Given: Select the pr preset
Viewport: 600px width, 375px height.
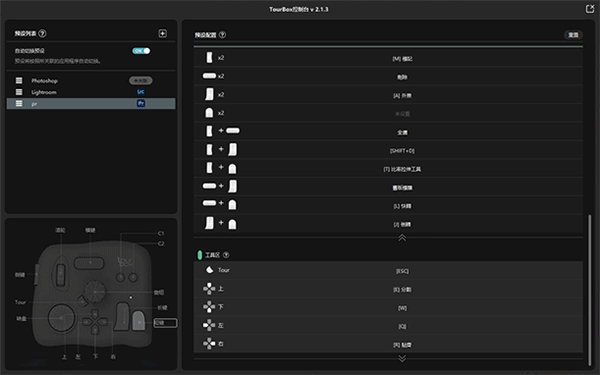Looking at the screenshot, I should pyautogui.click(x=91, y=103).
